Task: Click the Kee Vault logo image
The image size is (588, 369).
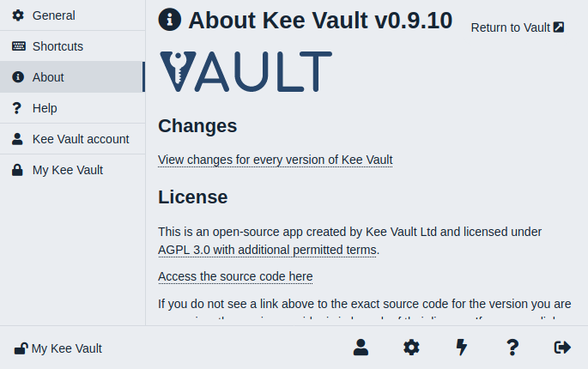Action: (x=246, y=71)
